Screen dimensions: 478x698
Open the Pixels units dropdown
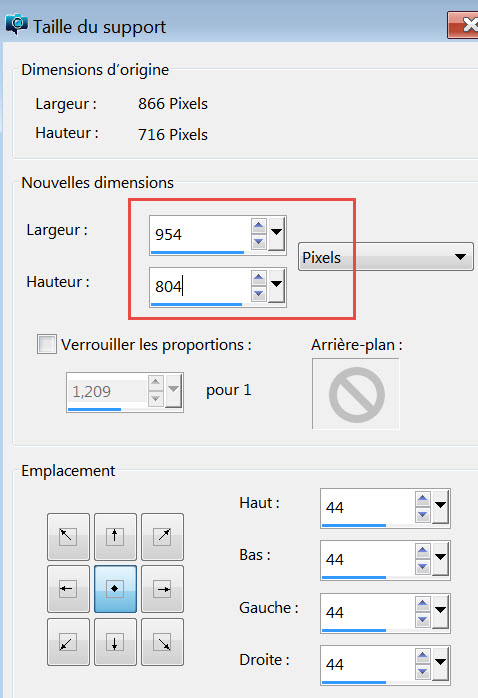(385, 257)
